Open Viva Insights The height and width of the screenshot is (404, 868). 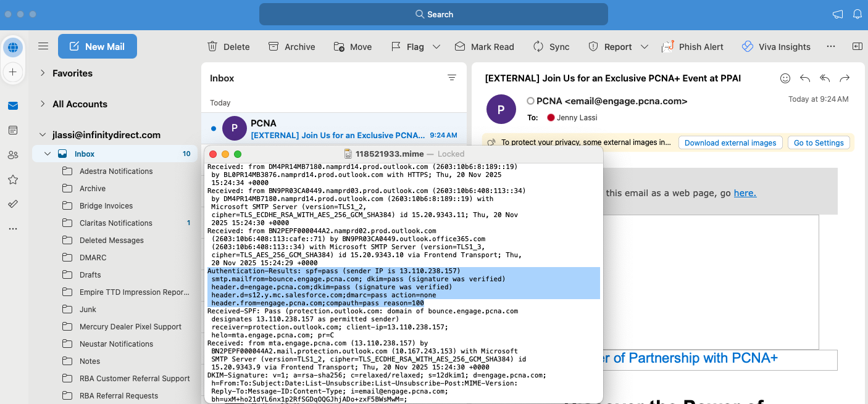[776, 47]
